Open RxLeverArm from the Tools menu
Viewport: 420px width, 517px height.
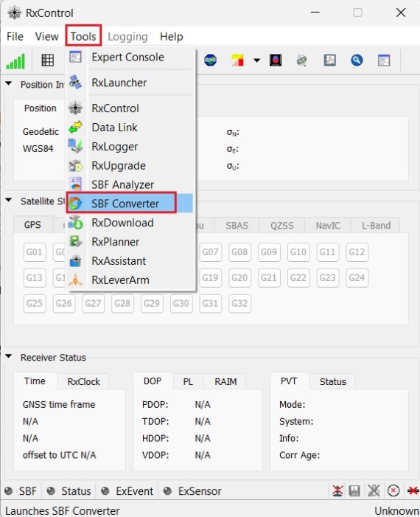(x=130, y=280)
